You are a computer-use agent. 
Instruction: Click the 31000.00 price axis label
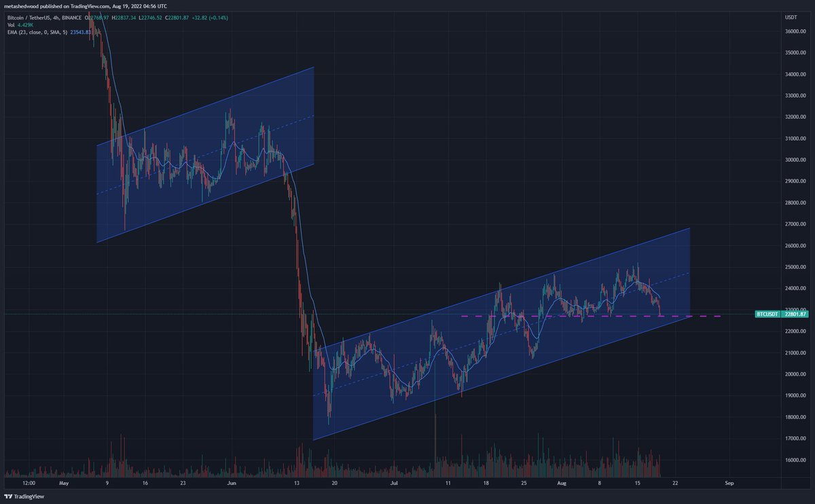(794, 139)
